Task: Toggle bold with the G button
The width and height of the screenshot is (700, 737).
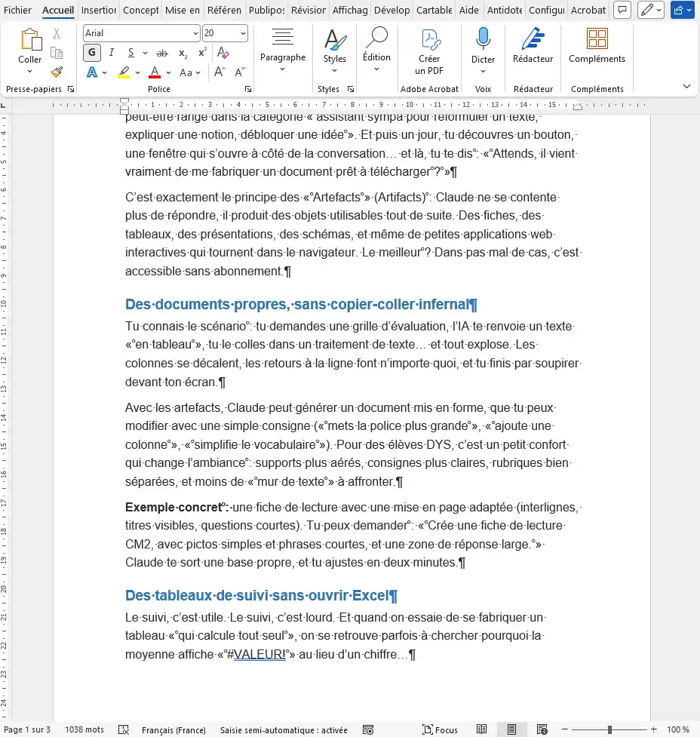Action: (x=93, y=53)
